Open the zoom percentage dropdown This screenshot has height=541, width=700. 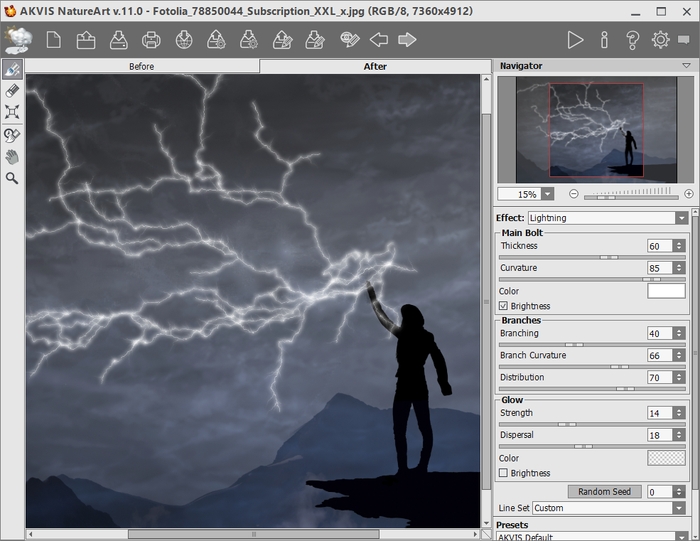pyautogui.click(x=547, y=194)
